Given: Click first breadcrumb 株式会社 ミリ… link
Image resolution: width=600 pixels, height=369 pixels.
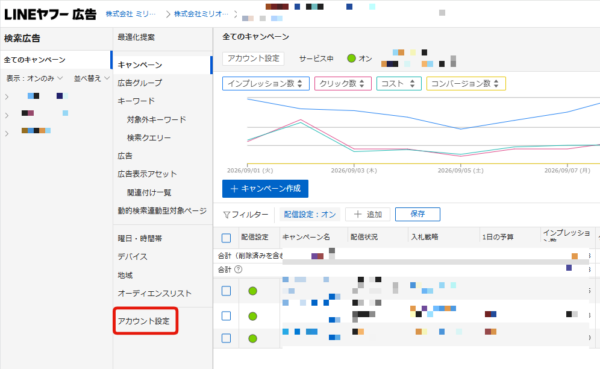Looking at the screenshot, I should (x=130, y=14).
